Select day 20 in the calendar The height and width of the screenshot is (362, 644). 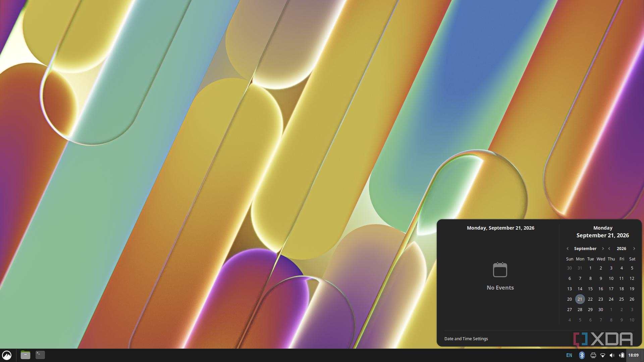click(570, 299)
